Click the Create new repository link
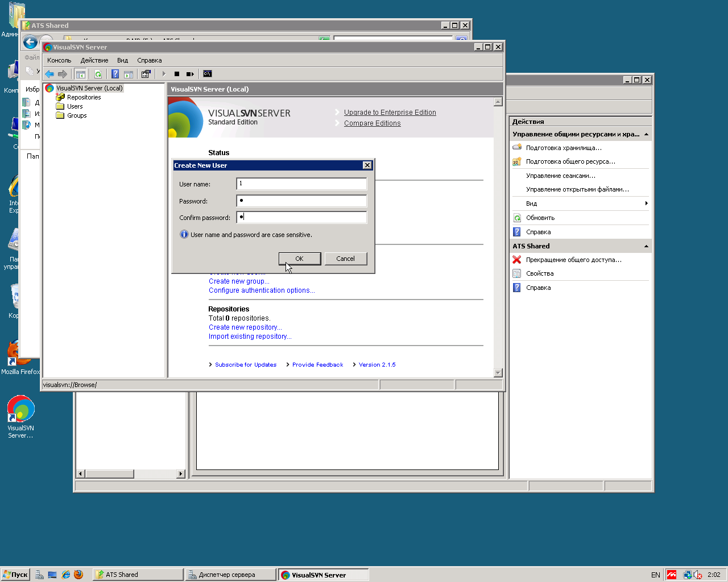The height and width of the screenshot is (582, 728). pyautogui.click(x=245, y=327)
